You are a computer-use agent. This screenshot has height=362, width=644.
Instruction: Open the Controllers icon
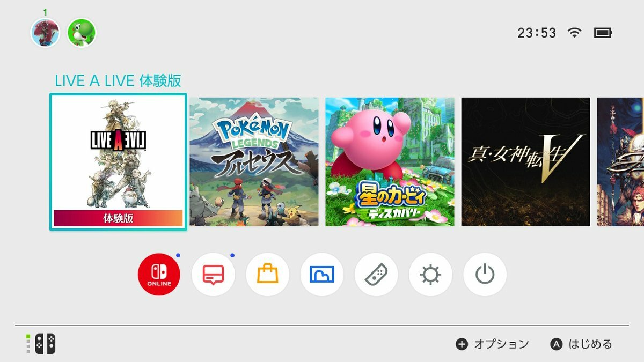(376, 275)
